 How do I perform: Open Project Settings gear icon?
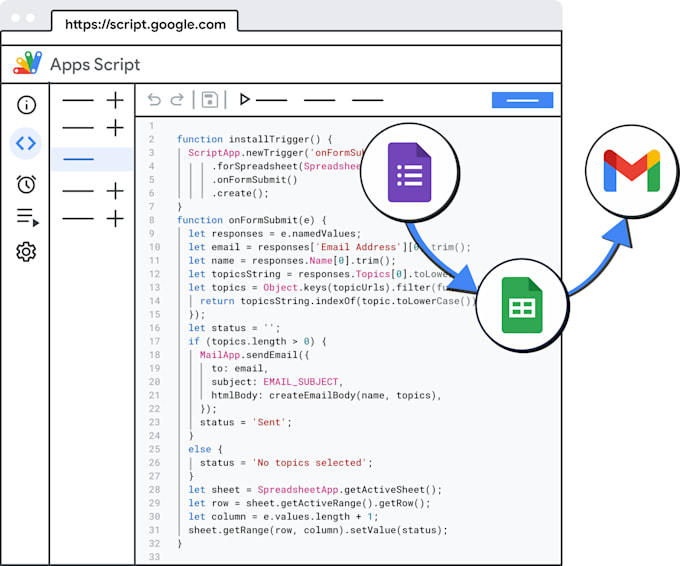tap(26, 252)
